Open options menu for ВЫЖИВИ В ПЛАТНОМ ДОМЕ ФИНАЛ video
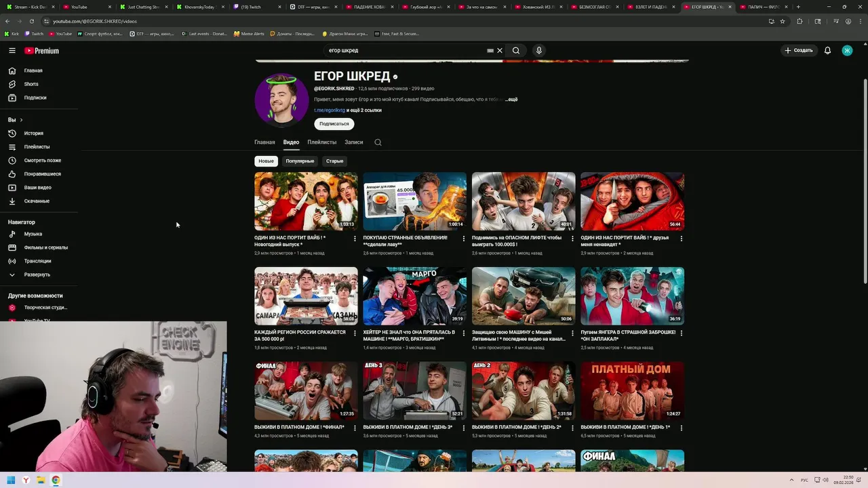 355,428
